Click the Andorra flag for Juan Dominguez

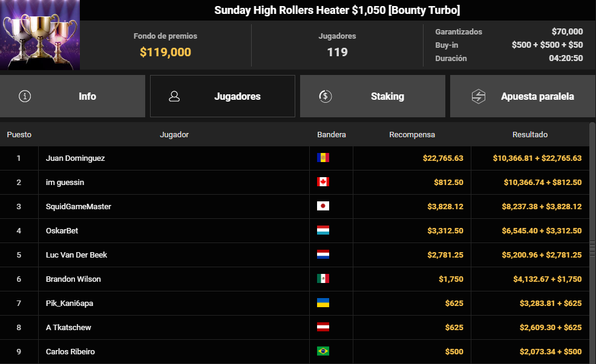point(323,158)
